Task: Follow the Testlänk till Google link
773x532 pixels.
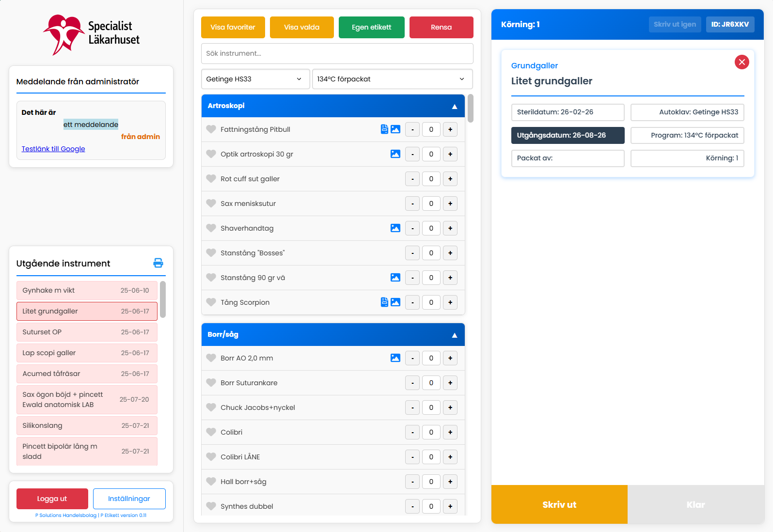Action: coord(53,149)
